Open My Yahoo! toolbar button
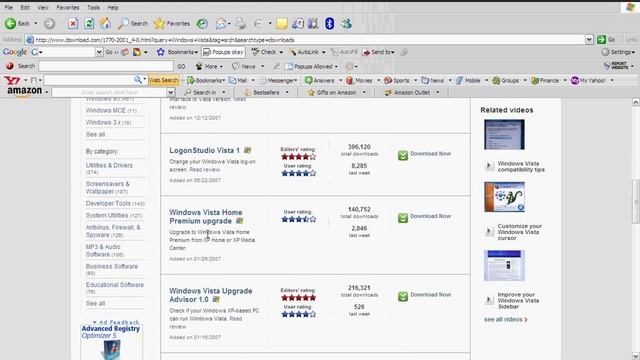 [588, 80]
